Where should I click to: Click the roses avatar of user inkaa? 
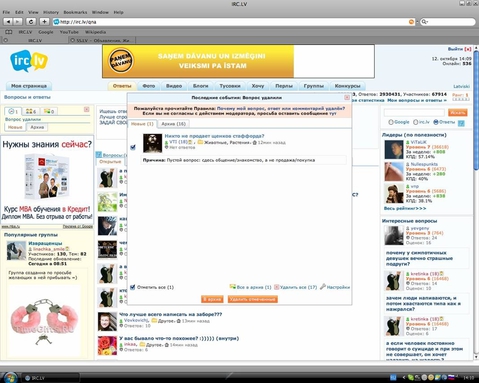pyautogui.click(x=107, y=345)
